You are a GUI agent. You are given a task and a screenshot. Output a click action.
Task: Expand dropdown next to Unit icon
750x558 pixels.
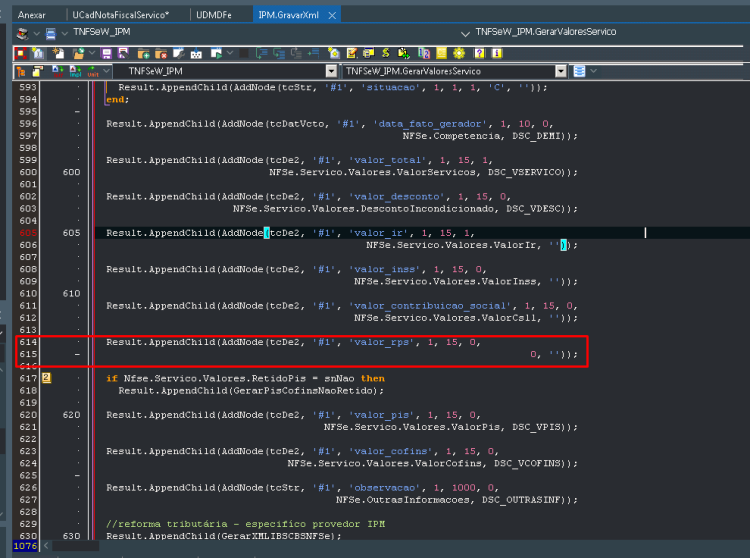(106, 71)
